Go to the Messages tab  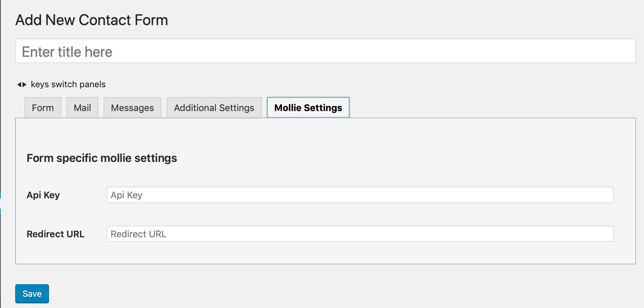pos(132,108)
